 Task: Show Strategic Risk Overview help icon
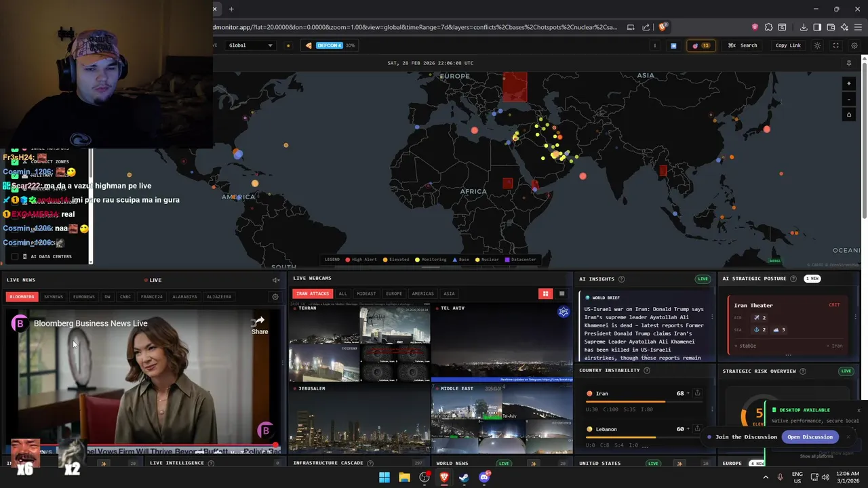coord(803,371)
